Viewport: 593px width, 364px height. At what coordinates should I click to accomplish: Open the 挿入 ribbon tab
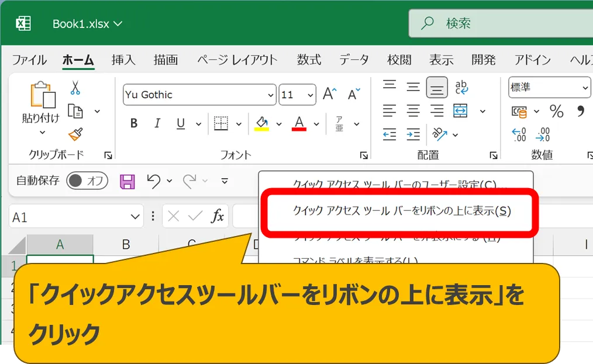point(123,60)
